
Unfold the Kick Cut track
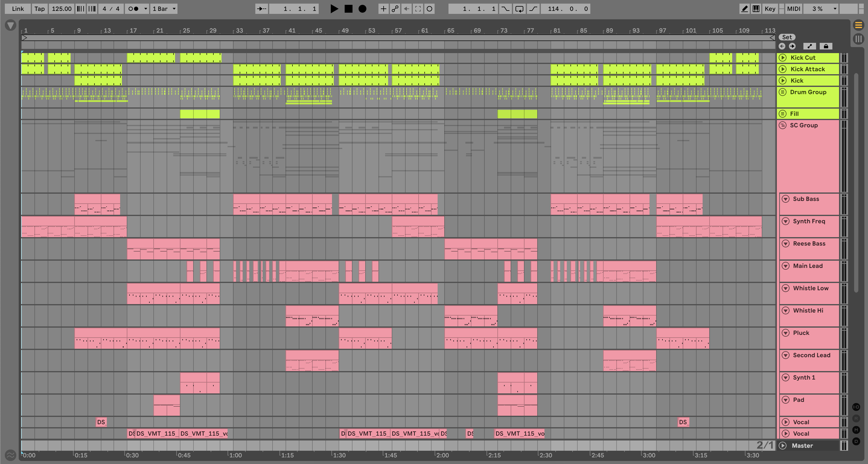point(783,58)
